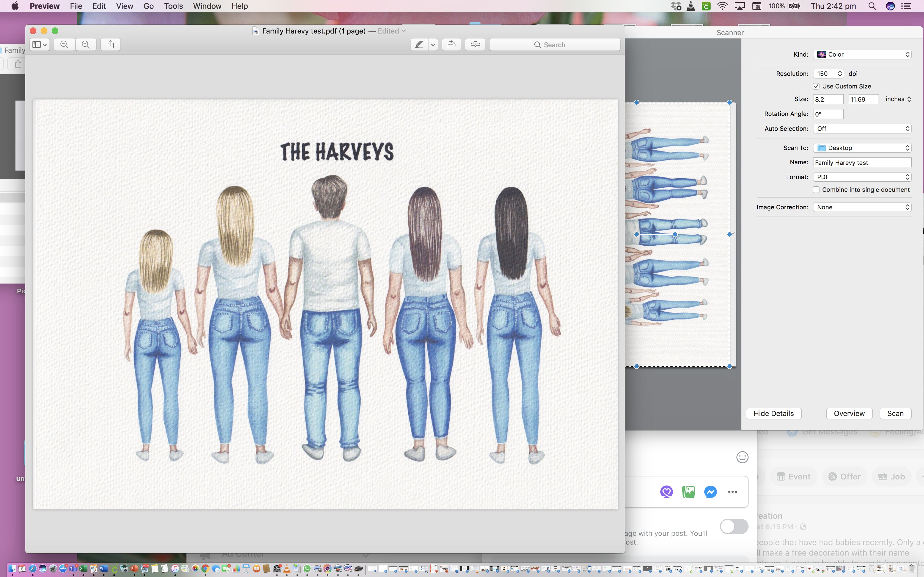The width and height of the screenshot is (924, 577).
Task: Click the Share icon in Preview toolbar
Action: pyautogui.click(x=111, y=45)
